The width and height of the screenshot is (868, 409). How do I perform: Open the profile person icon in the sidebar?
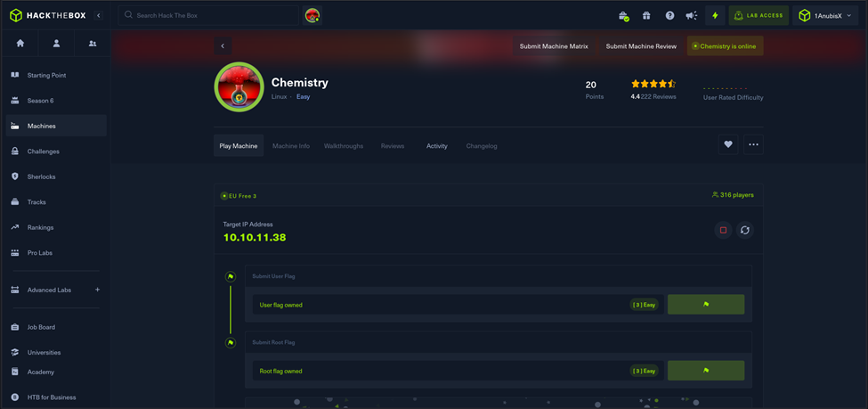pyautogui.click(x=56, y=44)
